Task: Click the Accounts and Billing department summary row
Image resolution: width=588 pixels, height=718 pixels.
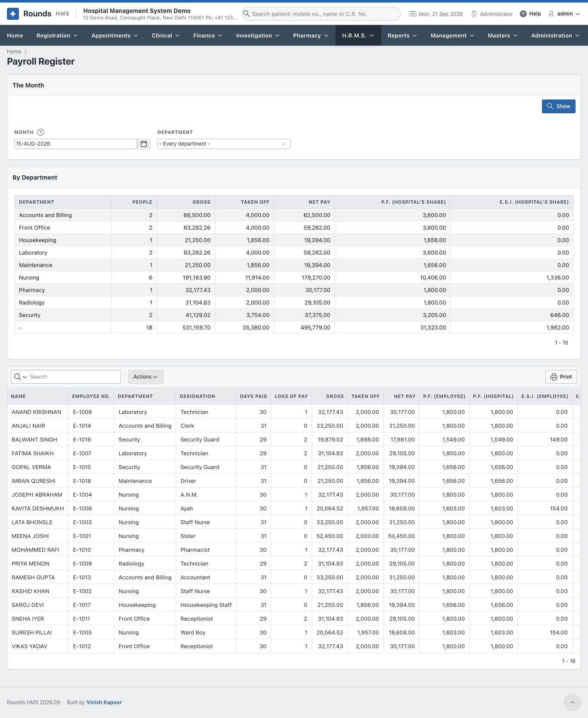Action: [294, 215]
